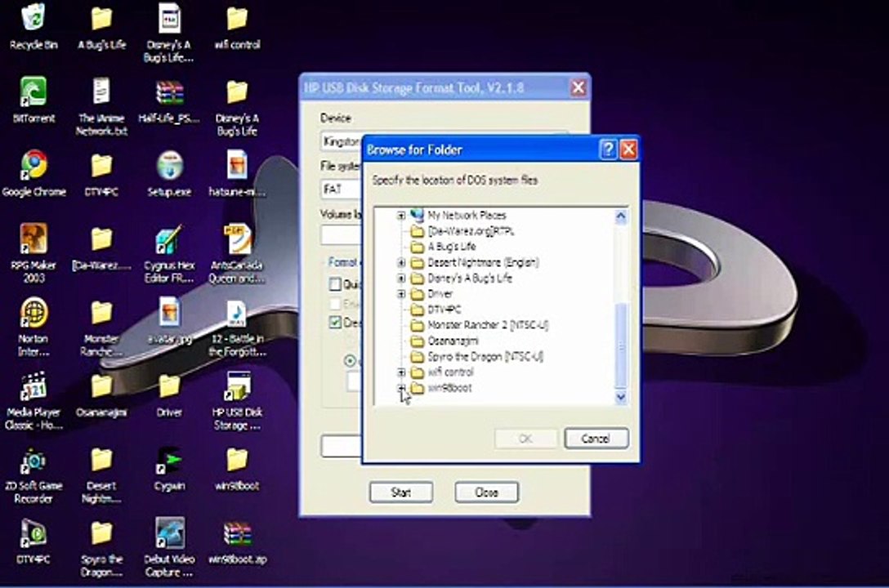The width and height of the screenshot is (889, 588).
Task: Click Cancel in Browse for Folder
Action: coord(596,439)
